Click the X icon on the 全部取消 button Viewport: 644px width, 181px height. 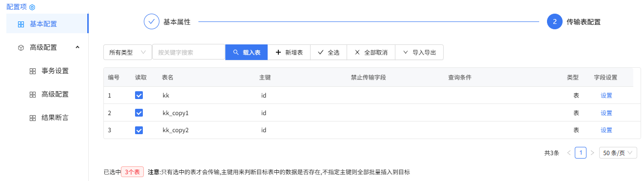[x=357, y=52]
